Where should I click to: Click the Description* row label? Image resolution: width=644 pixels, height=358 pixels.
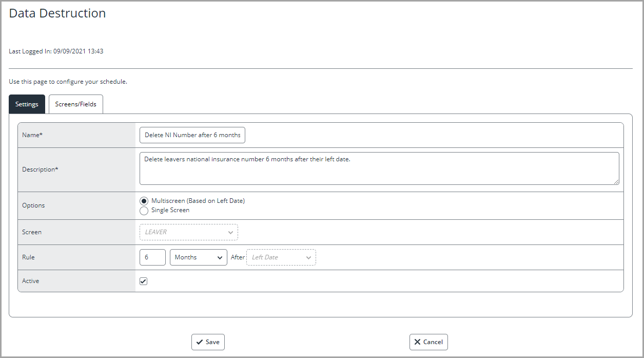point(40,169)
